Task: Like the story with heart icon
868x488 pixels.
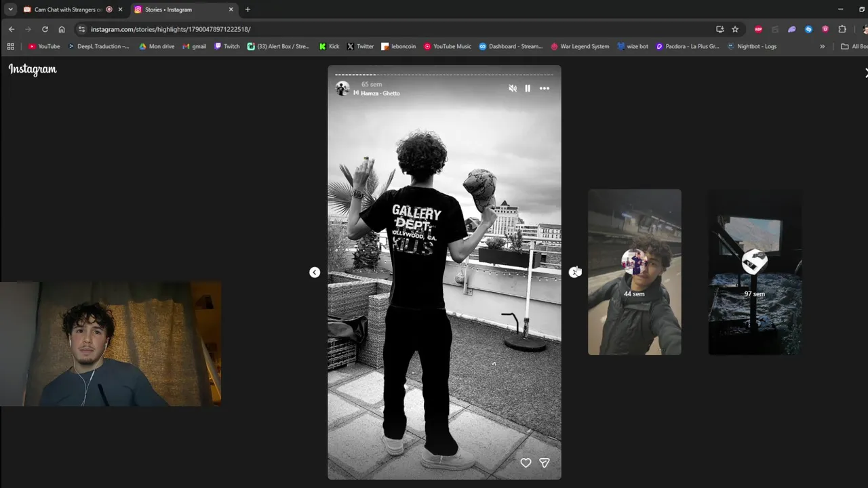Action: (526, 462)
